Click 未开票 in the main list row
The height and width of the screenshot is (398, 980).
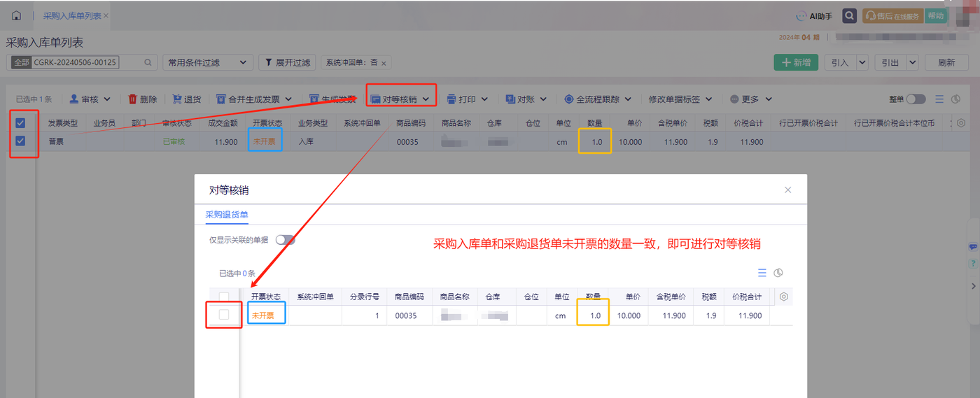tap(264, 141)
